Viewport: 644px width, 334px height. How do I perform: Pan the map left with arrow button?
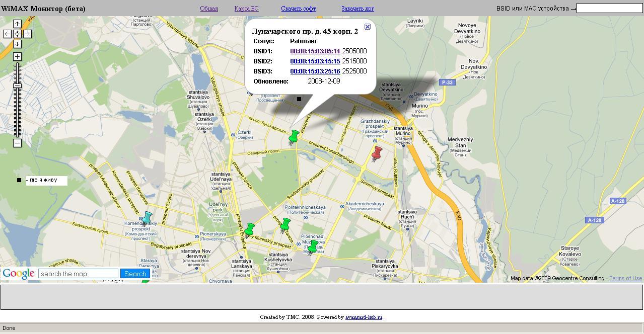pyautogui.click(x=7, y=34)
